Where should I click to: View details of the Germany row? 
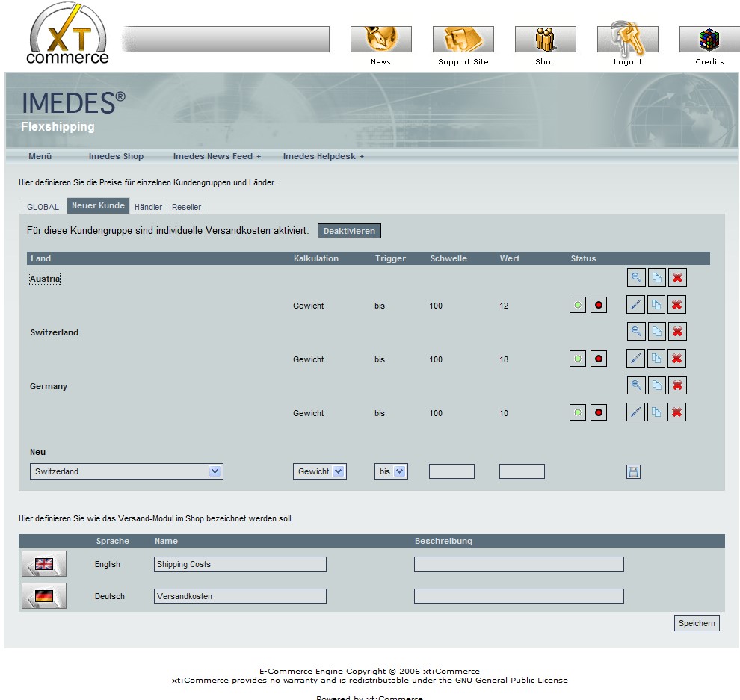[636, 385]
